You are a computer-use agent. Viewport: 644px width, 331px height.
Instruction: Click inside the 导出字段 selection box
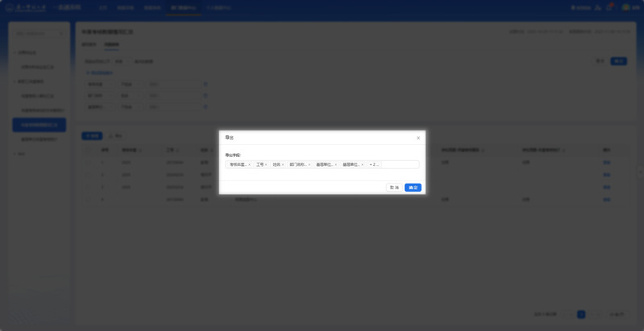pyautogui.click(x=399, y=164)
